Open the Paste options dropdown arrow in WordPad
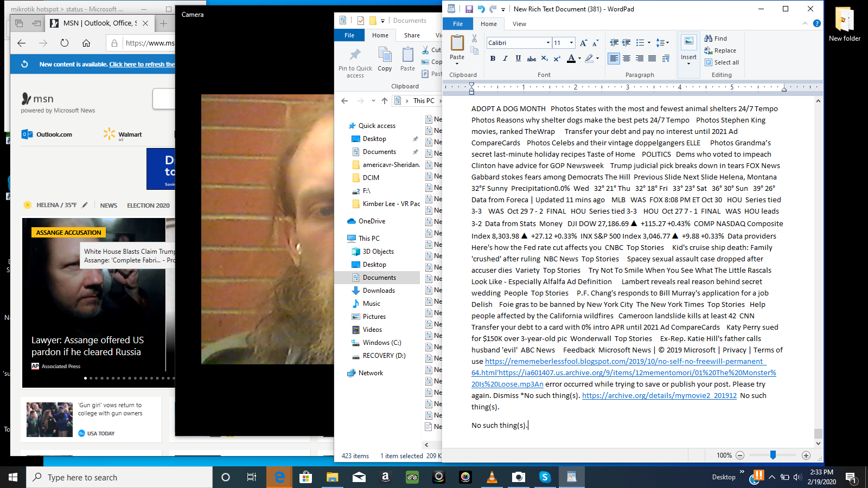 [457, 63]
